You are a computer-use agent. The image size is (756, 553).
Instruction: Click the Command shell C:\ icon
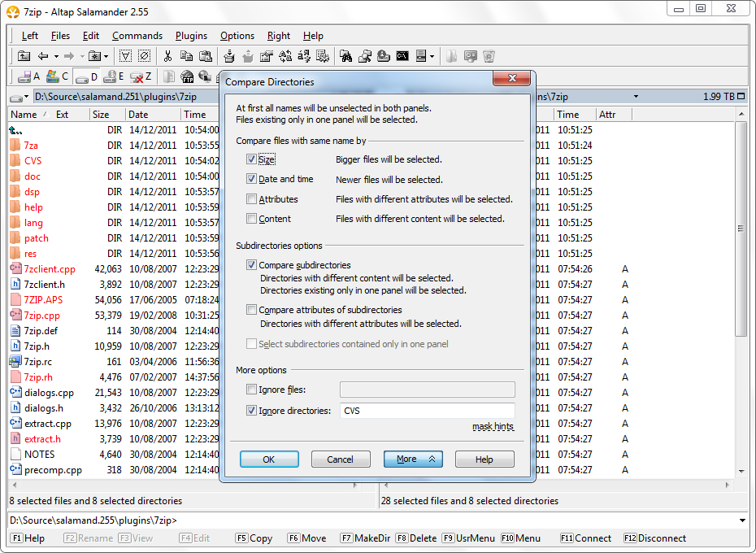click(402, 56)
